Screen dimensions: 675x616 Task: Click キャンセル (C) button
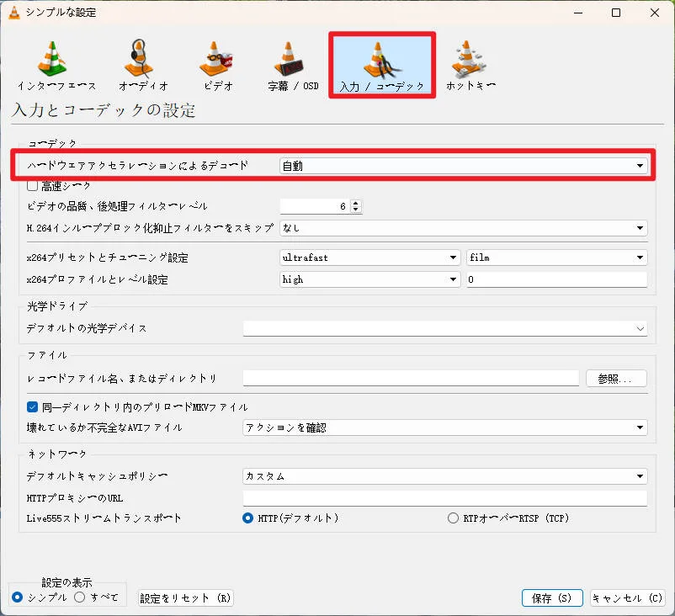pos(628,598)
